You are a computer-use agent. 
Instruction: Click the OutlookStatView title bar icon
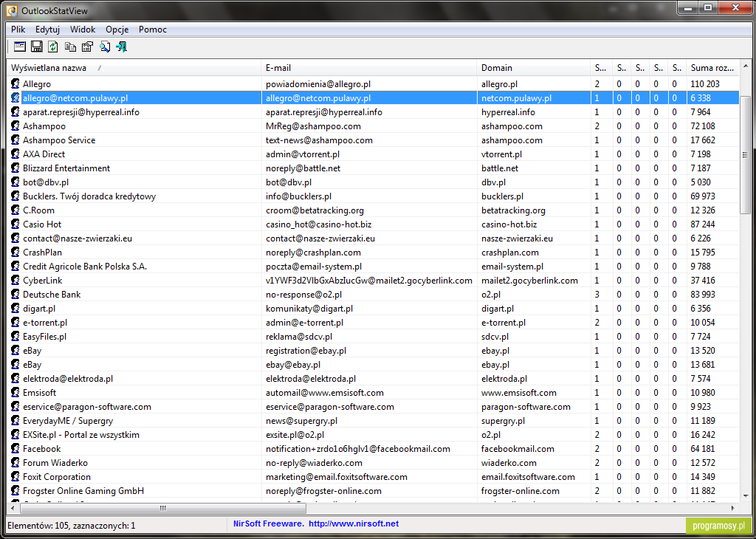coord(12,10)
